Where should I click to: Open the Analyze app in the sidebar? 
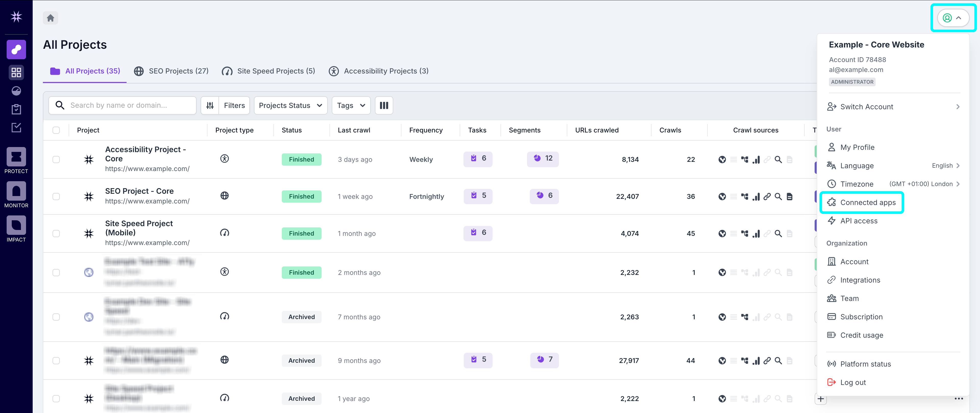point(16,50)
